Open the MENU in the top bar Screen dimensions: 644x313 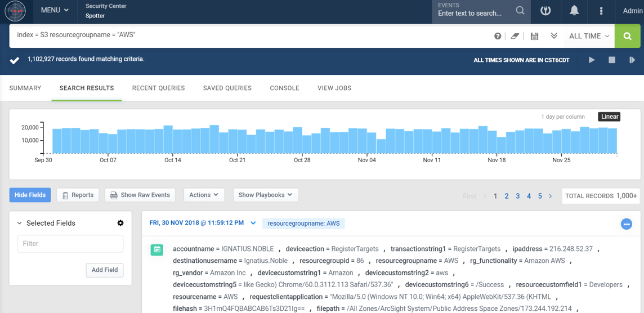click(x=55, y=10)
